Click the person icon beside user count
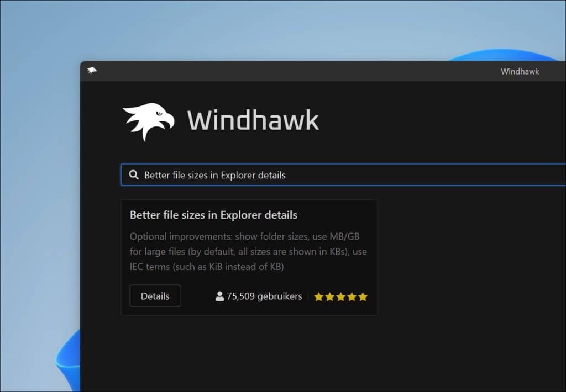The height and width of the screenshot is (392, 566). (x=219, y=296)
